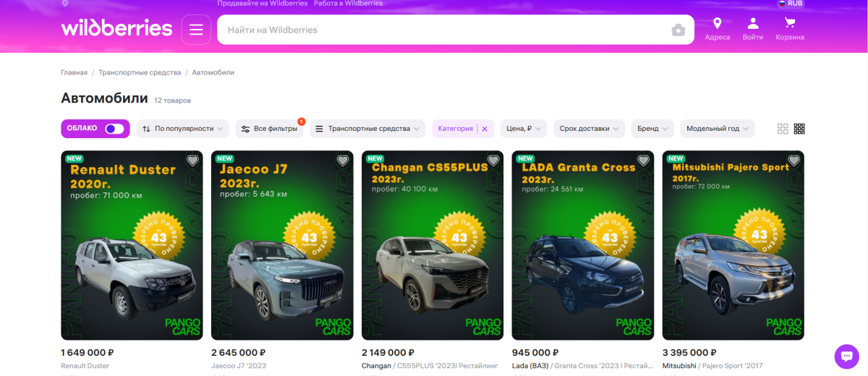The width and height of the screenshot is (868, 376).
Task: Open the hamburger catalog menu
Action: 196,30
